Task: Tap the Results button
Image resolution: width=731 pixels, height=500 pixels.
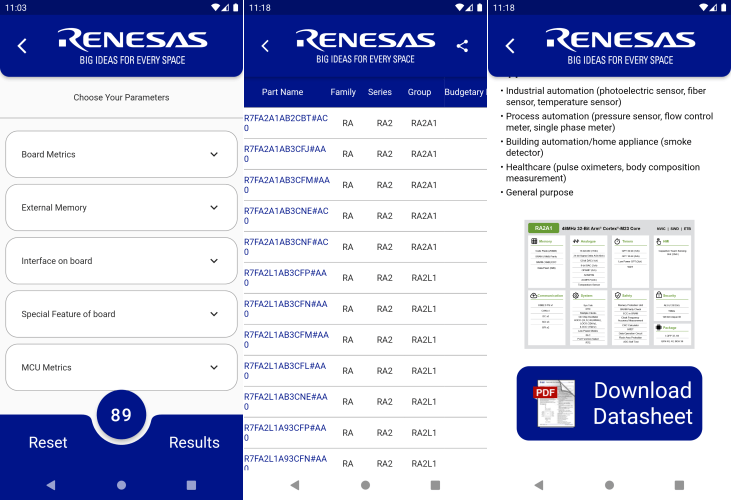Action: pos(194,442)
